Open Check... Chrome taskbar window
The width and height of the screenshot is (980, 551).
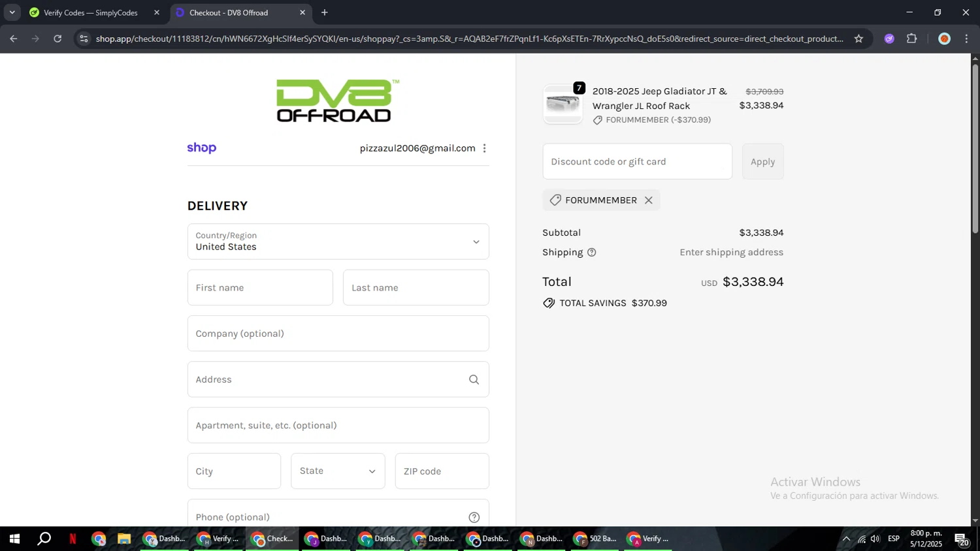(272, 539)
